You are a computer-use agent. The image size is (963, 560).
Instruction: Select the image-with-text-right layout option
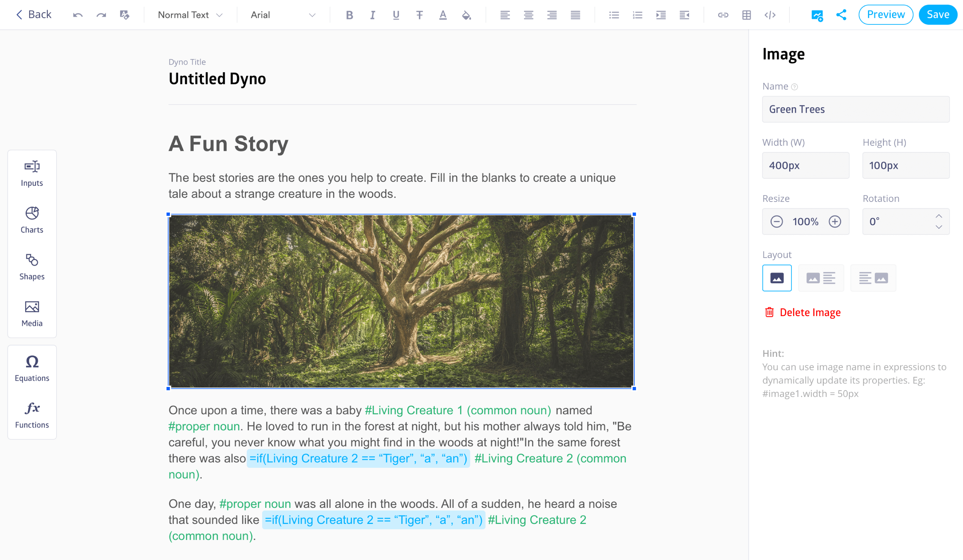pyautogui.click(x=821, y=278)
